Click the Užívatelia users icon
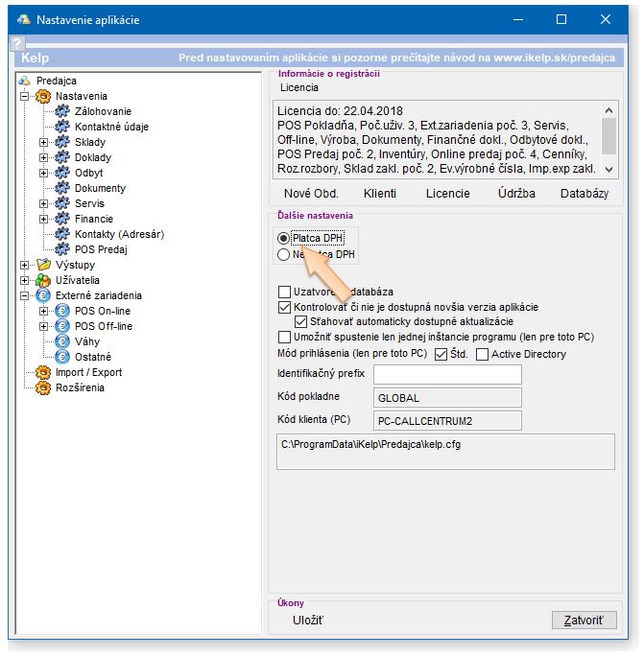This screenshot has height=656, width=644. tap(43, 280)
